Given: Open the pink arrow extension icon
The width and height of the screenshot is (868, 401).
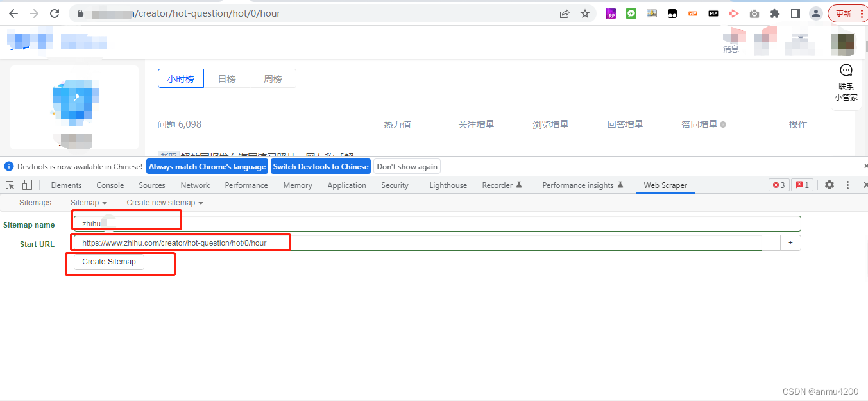Looking at the screenshot, I should 734,13.
